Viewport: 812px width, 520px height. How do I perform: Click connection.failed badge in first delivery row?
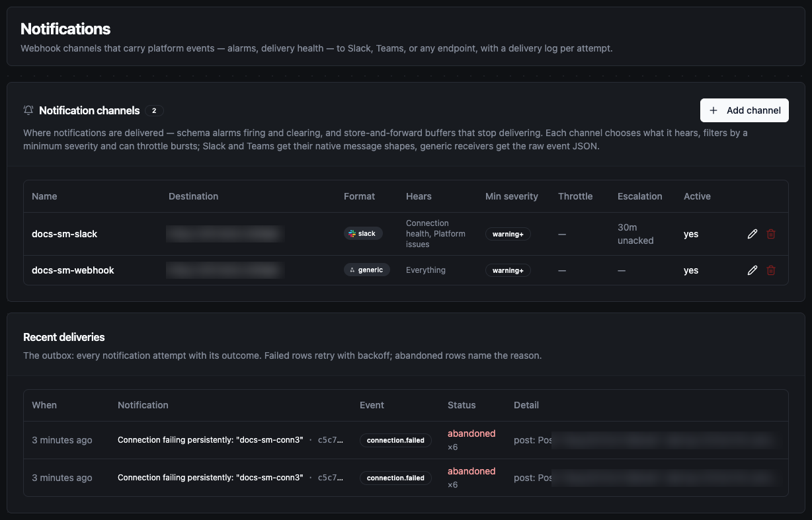point(395,440)
